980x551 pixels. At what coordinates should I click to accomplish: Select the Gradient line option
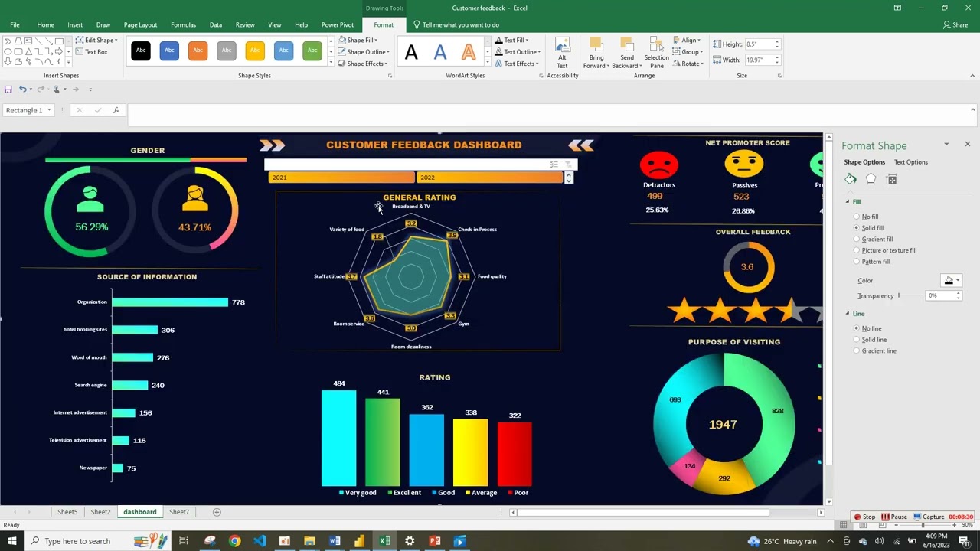coord(875,351)
